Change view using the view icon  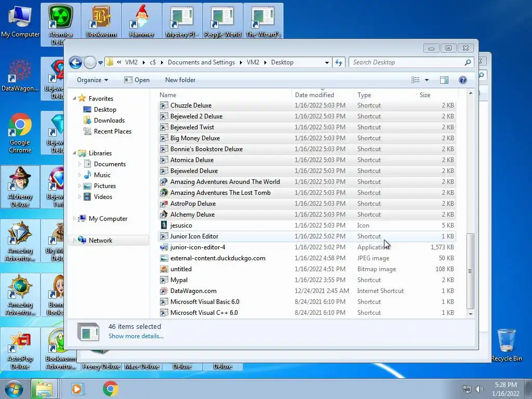(415, 80)
